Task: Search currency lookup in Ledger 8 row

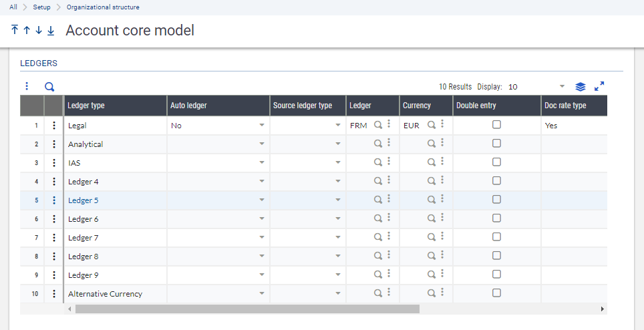Action: click(x=432, y=256)
